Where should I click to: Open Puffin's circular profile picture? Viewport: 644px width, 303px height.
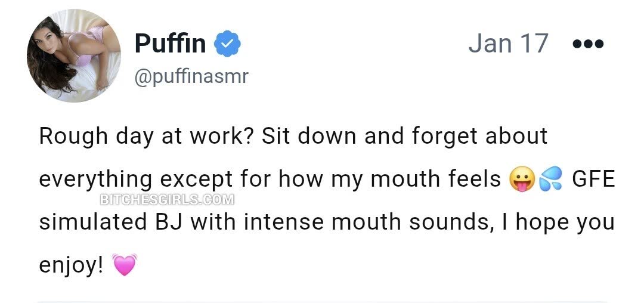(x=74, y=55)
